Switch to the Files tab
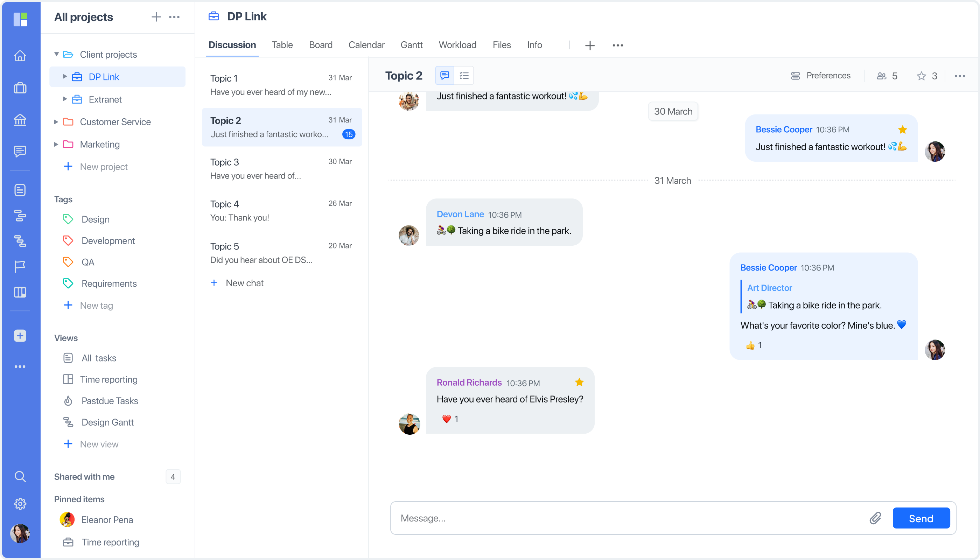The height and width of the screenshot is (560, 980). click(502, 45)
